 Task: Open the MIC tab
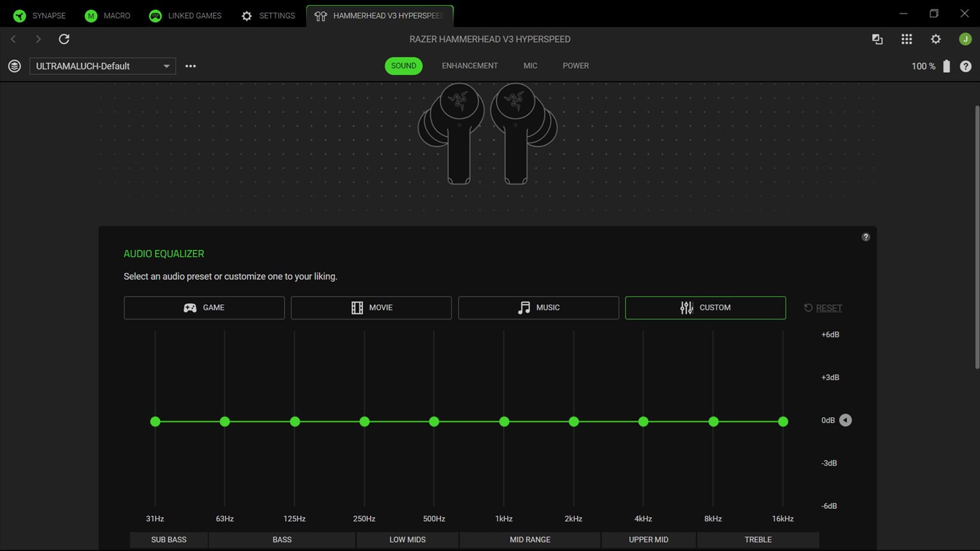530,66
